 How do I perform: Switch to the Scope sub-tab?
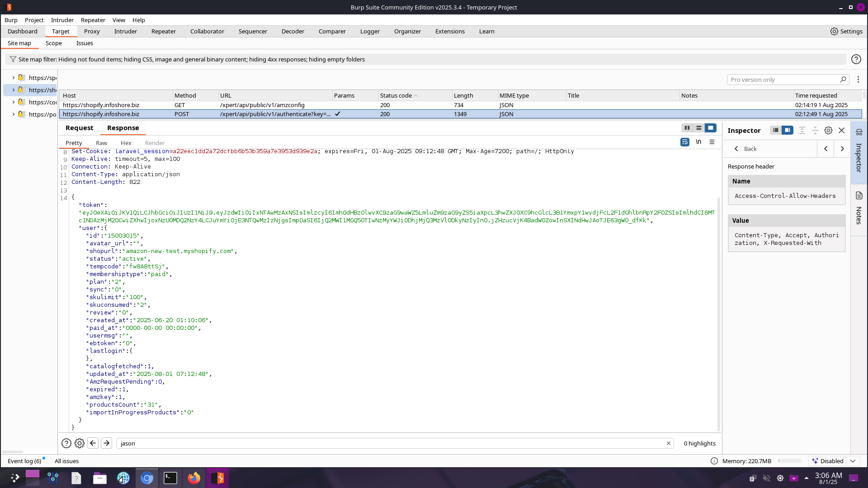click(x=54, y=43)
